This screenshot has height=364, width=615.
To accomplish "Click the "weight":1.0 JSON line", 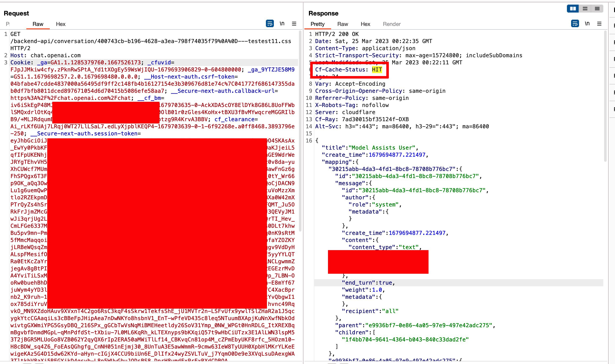I will [x=363, y=290].
